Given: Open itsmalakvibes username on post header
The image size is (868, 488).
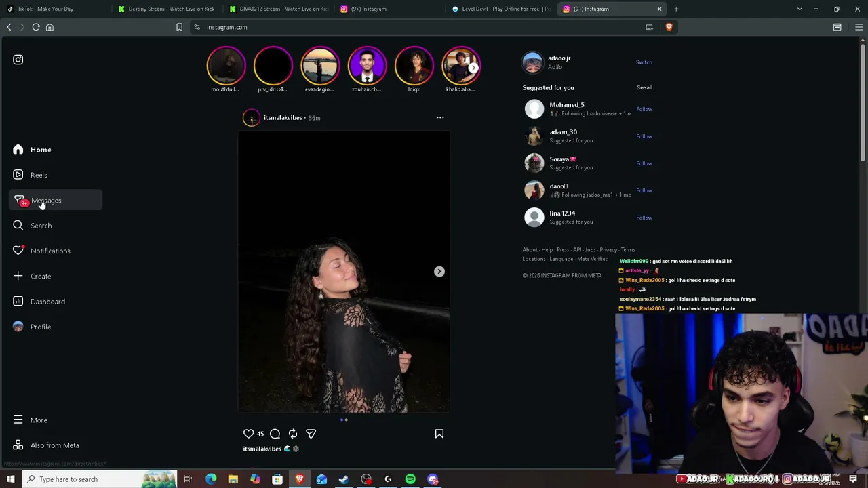Looking at the screenshot, I should tap(283, 118).
